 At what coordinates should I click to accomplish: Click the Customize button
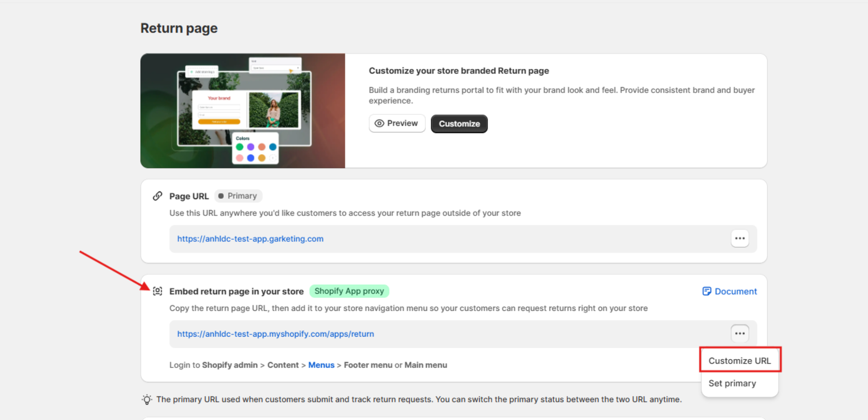pyautogui.click(x=459, y=123)
